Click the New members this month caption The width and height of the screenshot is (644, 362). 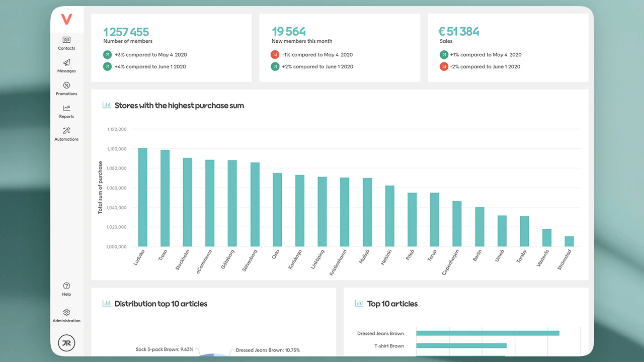pyautogui.click(x=302, y=41)
